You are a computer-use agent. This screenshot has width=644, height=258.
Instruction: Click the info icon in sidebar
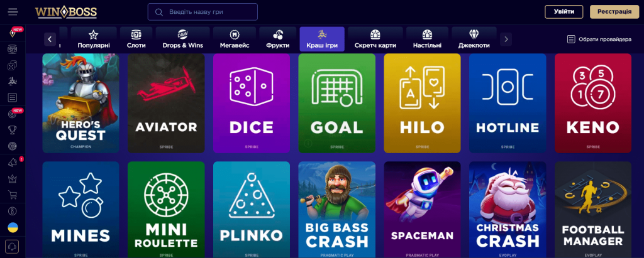tap(13, 212)
